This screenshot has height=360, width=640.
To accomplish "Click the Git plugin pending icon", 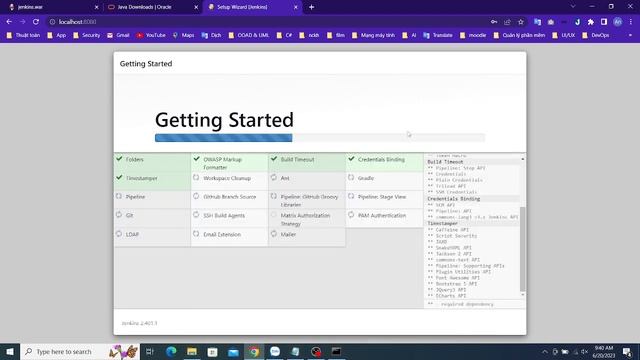I will (x=119, y=215).
